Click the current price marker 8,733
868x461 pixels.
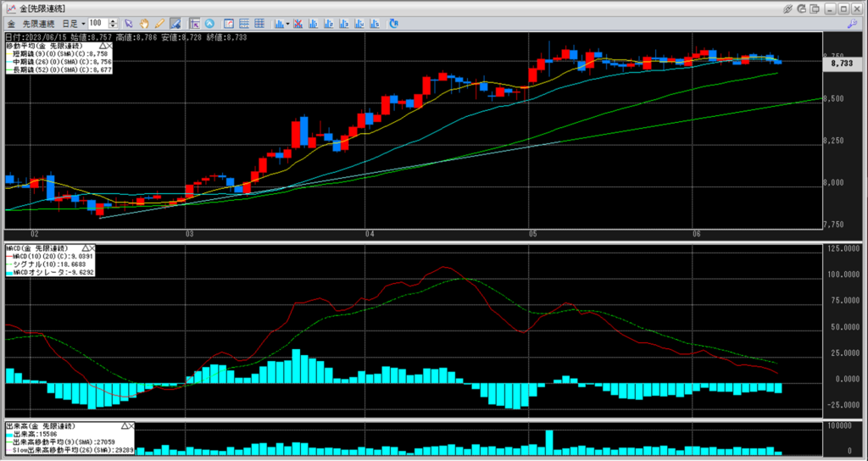[841, 63]
